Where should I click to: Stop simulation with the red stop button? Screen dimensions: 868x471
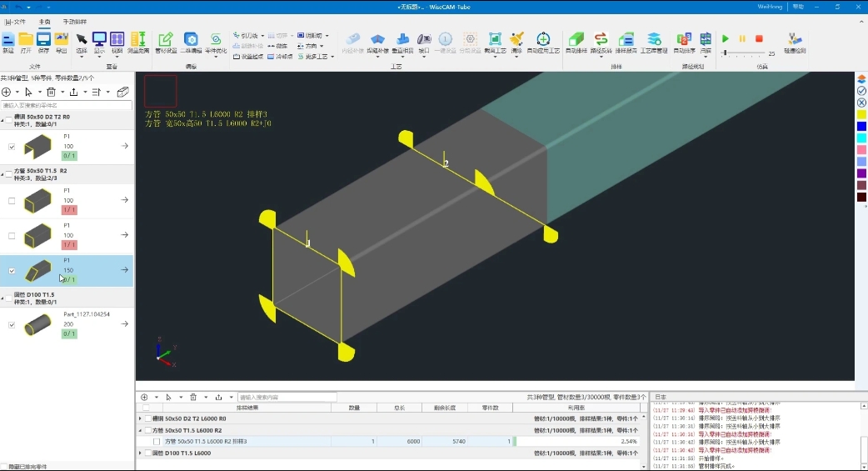(x=759, y=39)
